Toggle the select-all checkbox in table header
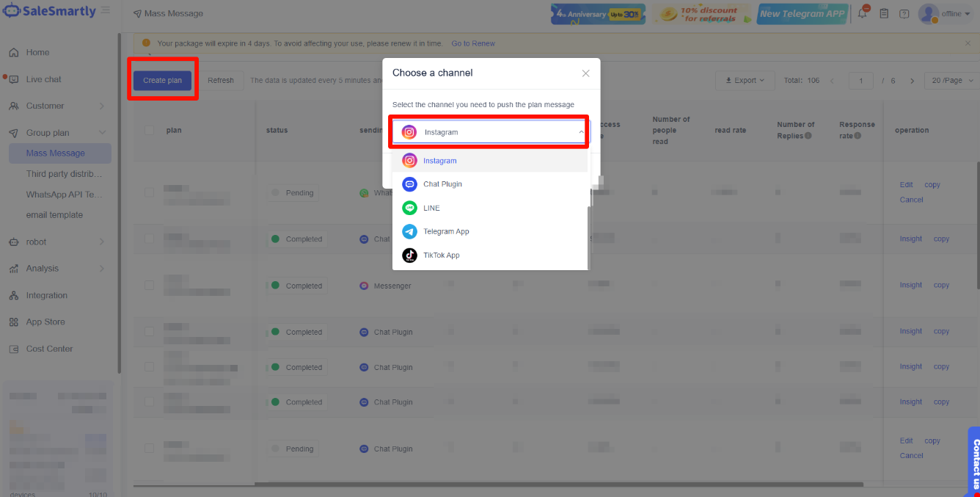Viewport: 980px width, 497px height. 150,130
